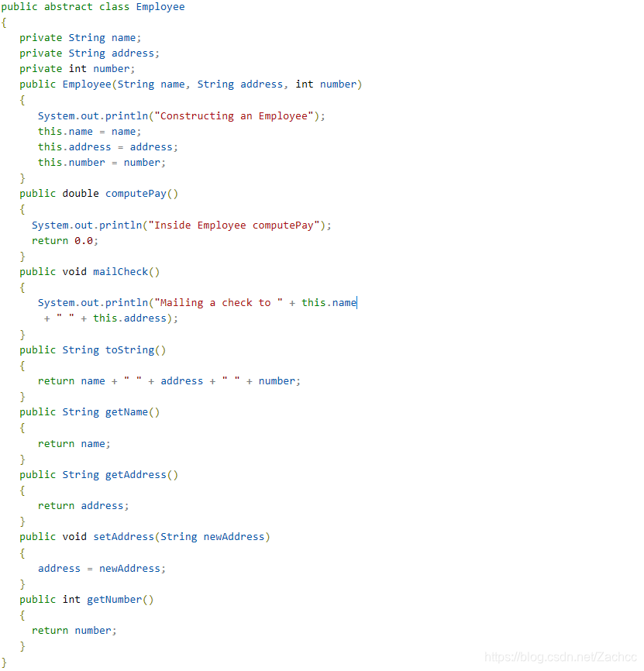Click the 'address = newAddress;' assignment line
644x671 pixels.
point(102,569)
